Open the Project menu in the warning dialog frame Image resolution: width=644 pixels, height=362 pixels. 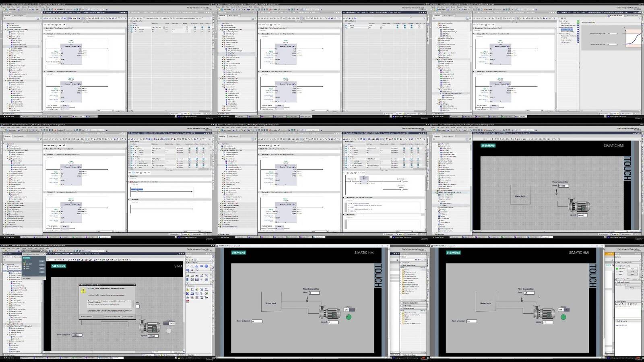pyautogui.click(x=3, y=248)
